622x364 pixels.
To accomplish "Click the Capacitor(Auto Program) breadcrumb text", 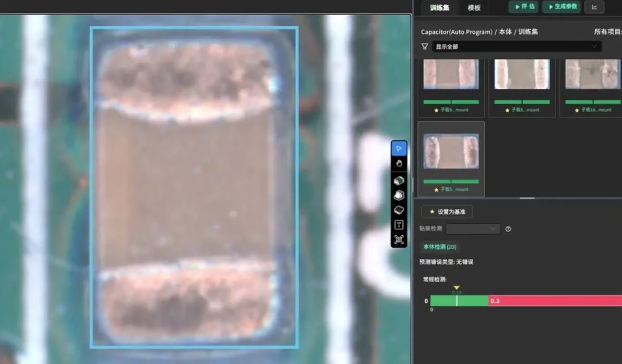I will pyautogui.click(x=457, y=32).
